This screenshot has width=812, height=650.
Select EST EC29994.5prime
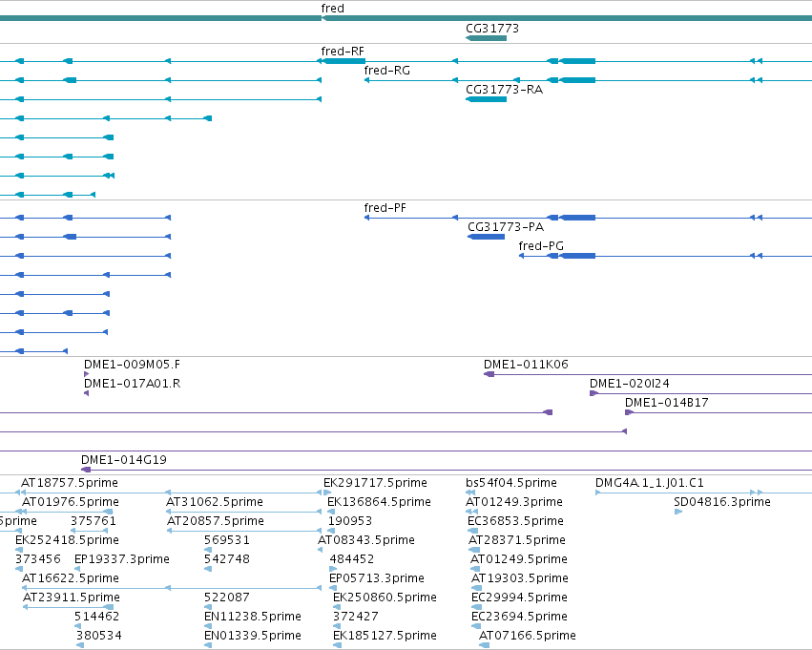pos(519,598)
